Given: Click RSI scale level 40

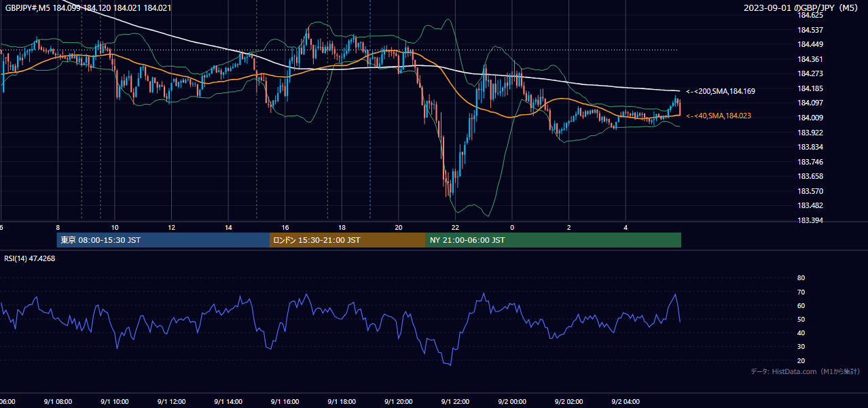Looking at the screenshot, I should (x=801, y=333).
